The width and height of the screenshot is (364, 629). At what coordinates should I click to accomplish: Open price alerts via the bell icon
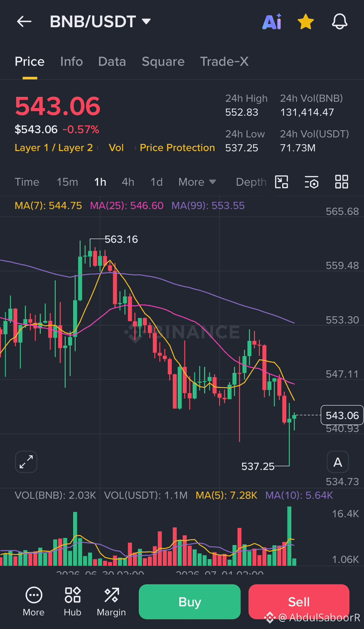pos(339,22)
